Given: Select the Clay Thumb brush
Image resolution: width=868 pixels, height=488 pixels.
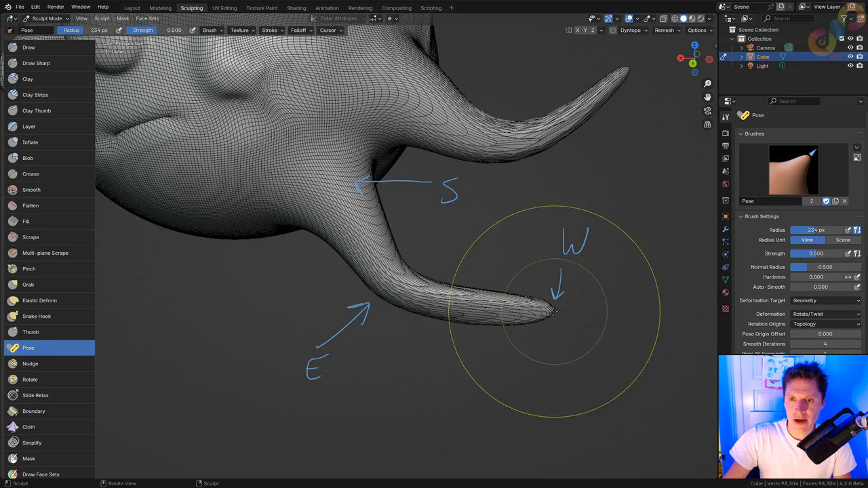Looking at the screenshot, I should [49, 110].
